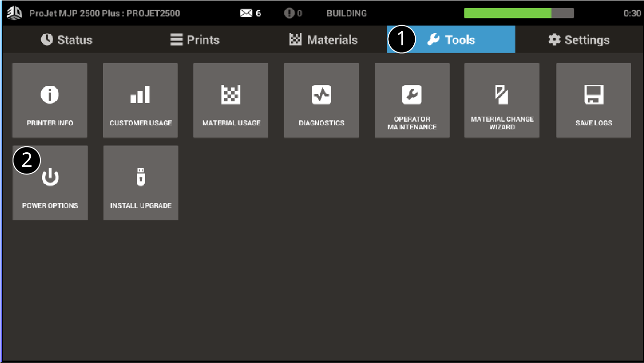Select the Tools tab
644x363 pixels.
point(451,40)
